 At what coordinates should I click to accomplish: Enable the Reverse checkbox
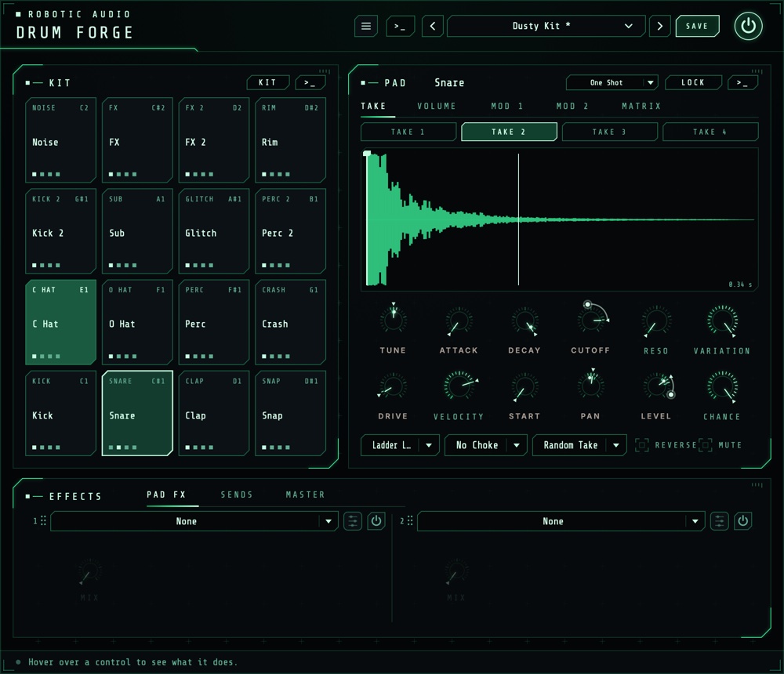click(x=642, y=445)
